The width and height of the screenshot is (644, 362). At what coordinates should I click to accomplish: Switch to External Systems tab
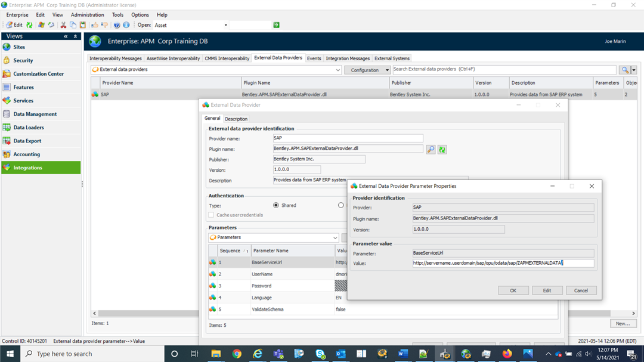pyautogui.click(x=392, y=58)
